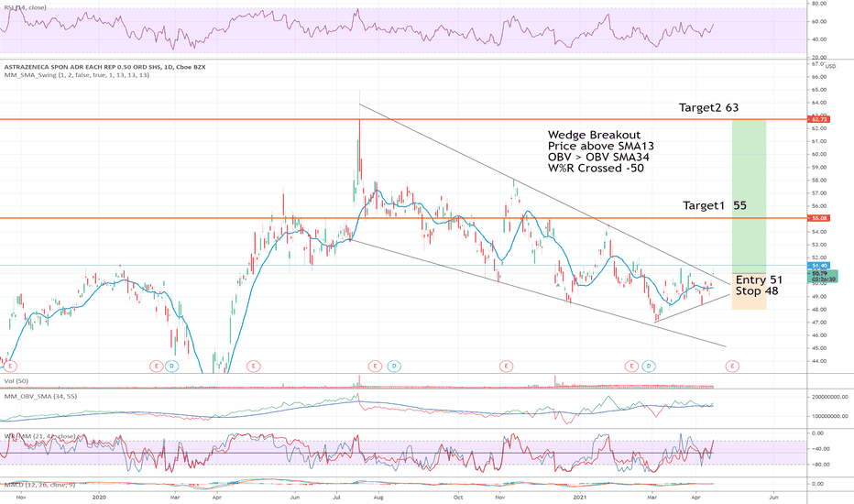Select the ASTRAZENECA SPON ADR chart title
Screen dimensions: 854x504
pos(104,67)
